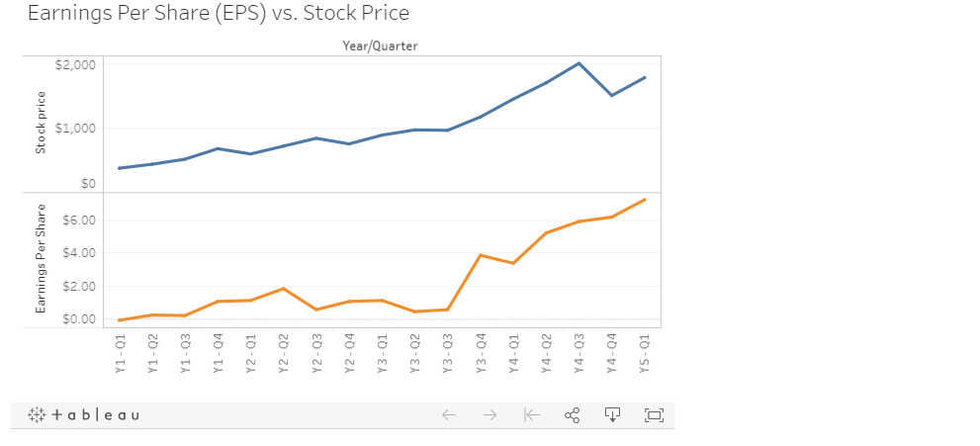The image size is (980, 446).
Task: Click the Y4 - Q3 stock price peak
Action: [579, 63]
